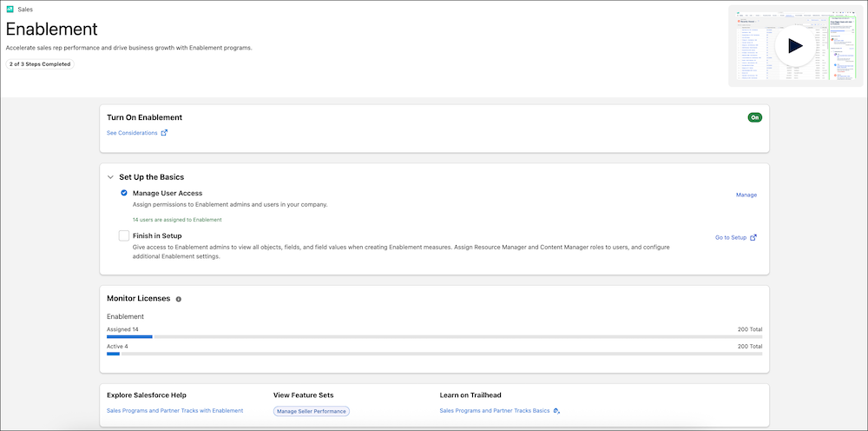
Task: Click the Monitor Licenses heading
Action: [138, 299]
